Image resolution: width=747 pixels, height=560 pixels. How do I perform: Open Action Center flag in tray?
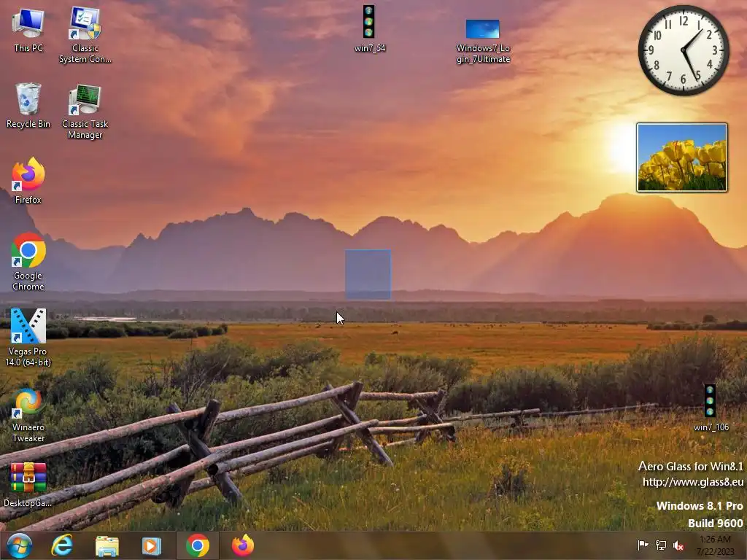pos(643,545)
